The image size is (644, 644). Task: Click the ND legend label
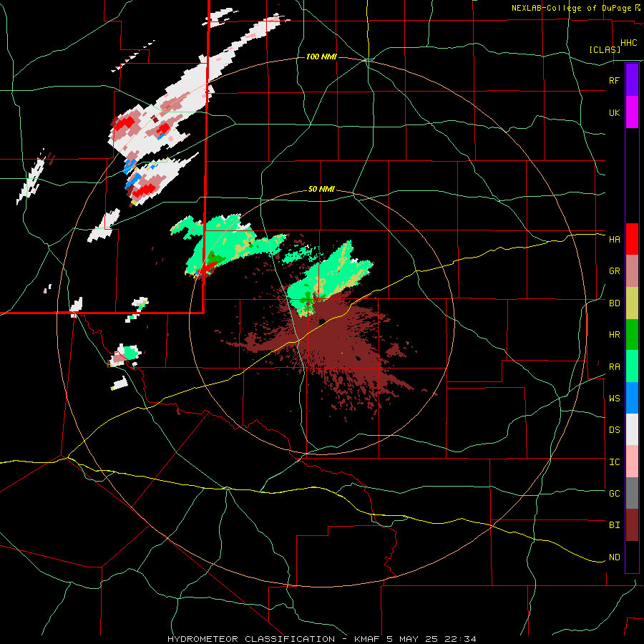pyautogui.click(x=614, y=557)
